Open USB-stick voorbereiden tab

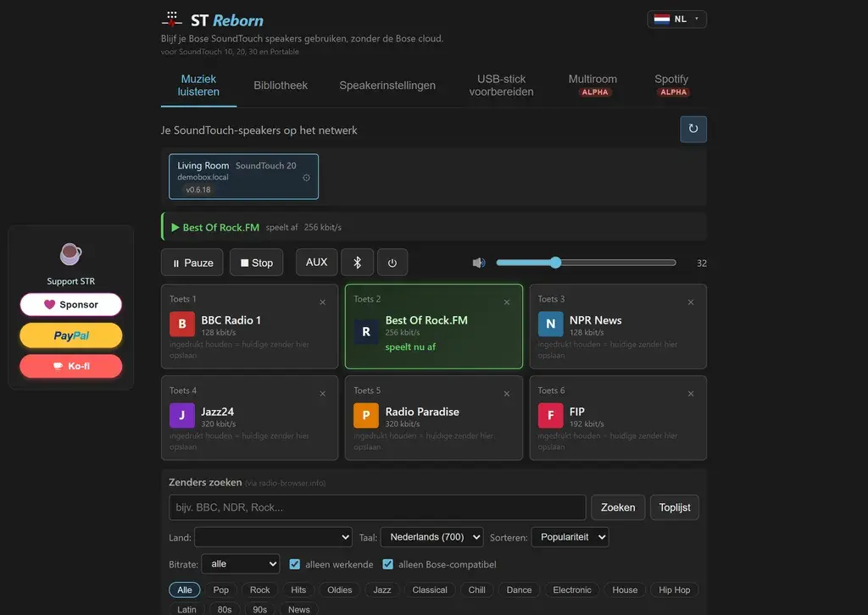502,86
